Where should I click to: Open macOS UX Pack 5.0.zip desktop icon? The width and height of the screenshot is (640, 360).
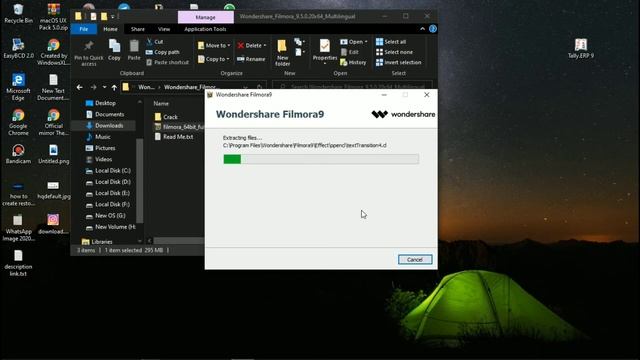pos(53,17)
